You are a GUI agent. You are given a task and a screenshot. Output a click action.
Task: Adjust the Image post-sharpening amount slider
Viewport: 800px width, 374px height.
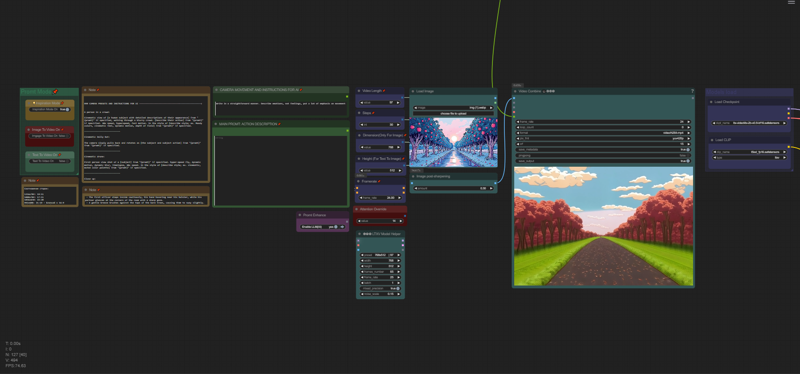click(453, 188)
